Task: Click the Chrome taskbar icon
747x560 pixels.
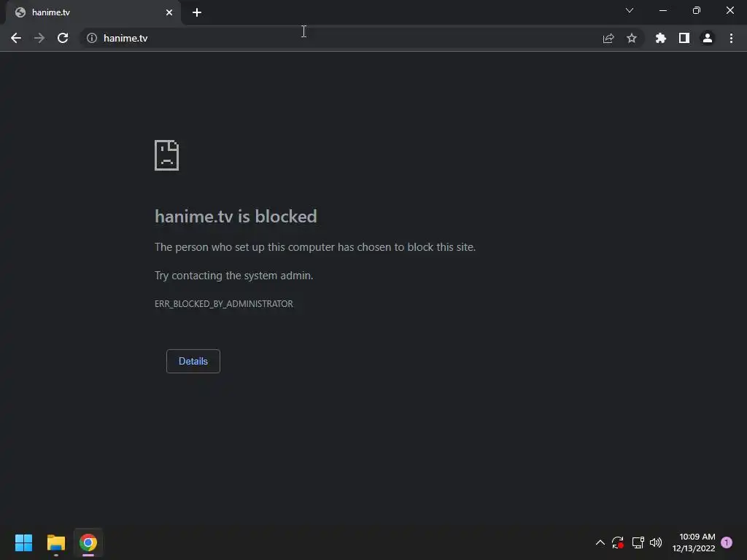Action: tap(88, 542)
